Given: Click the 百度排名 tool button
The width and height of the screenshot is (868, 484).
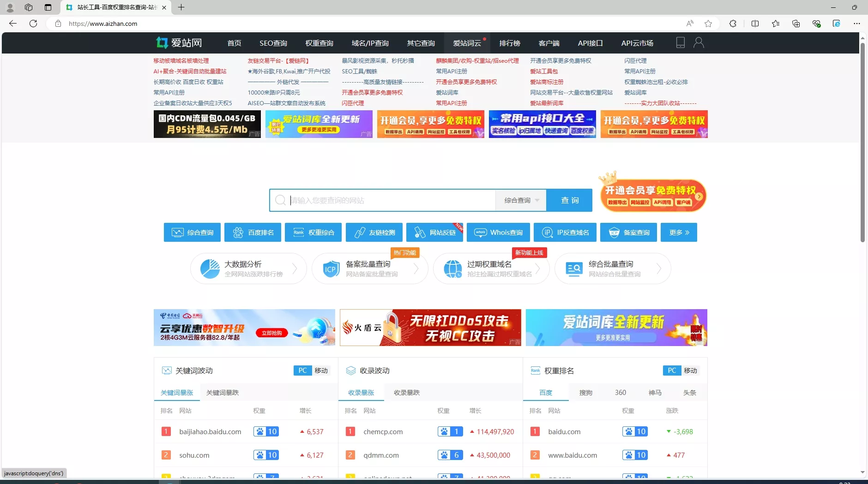Looking at the screenshot, I should coord(253,232).
